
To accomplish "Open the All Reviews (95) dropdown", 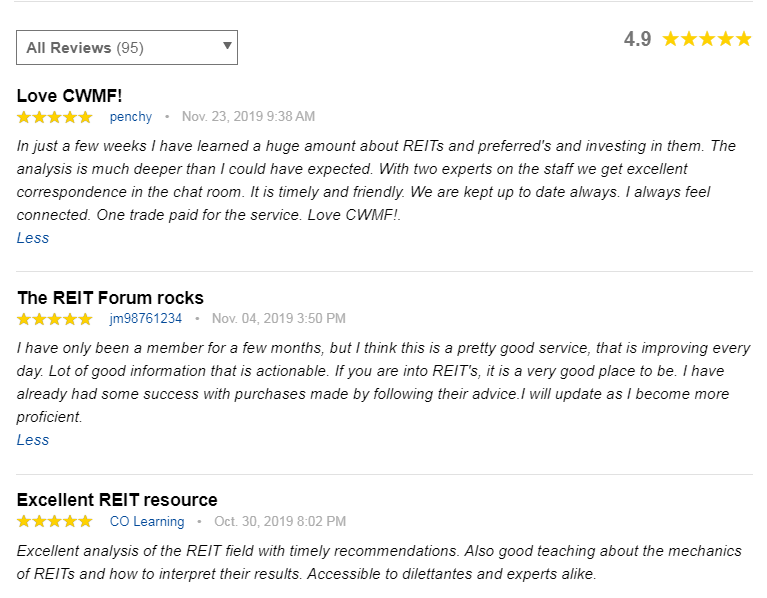I will coord(127,47).
